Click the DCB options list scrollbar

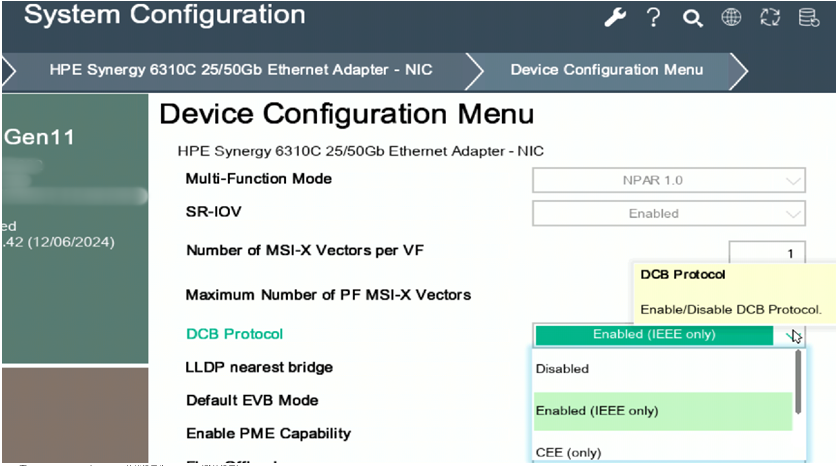[x=798, y=383]
